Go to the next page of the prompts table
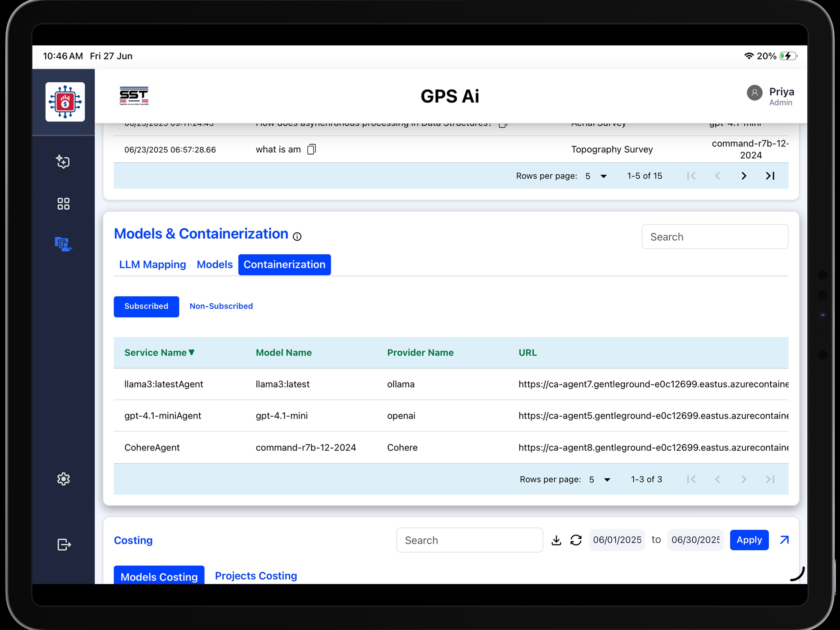This screenshot has width=840, height=630. (744, 176)
